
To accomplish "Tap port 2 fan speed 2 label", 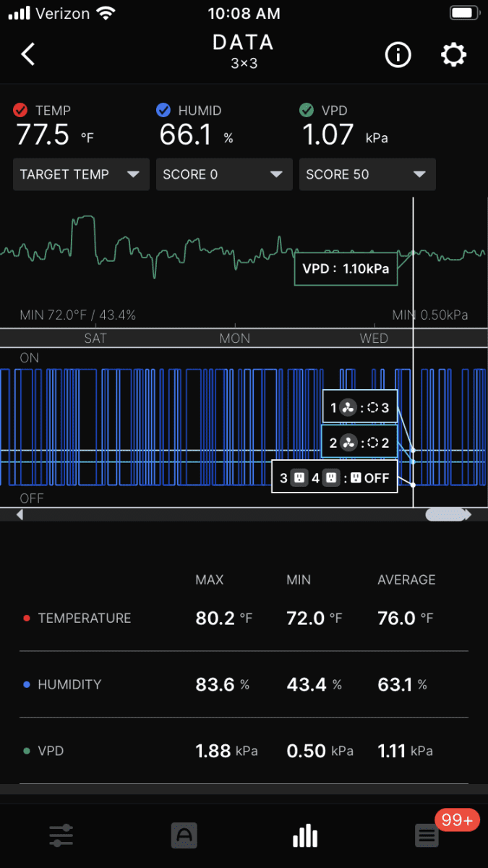I will 359,443.
